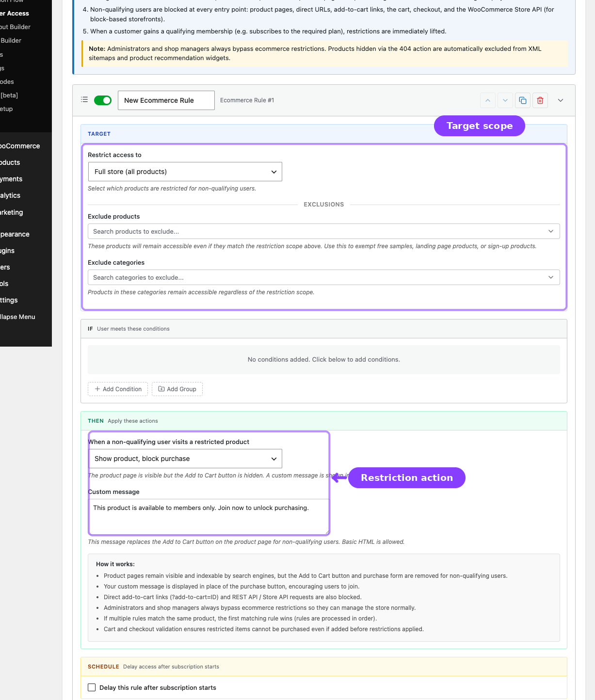Viewport: 595px width, 700px height.
Task: Click Collapse Menu in the sidebar
Action: click(x=17, y=317)
